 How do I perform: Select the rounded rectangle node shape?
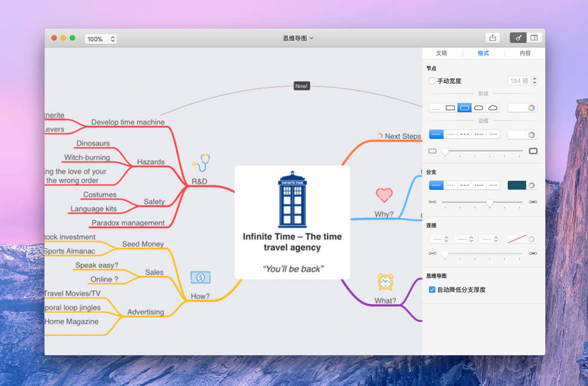(x=465, y=108)
